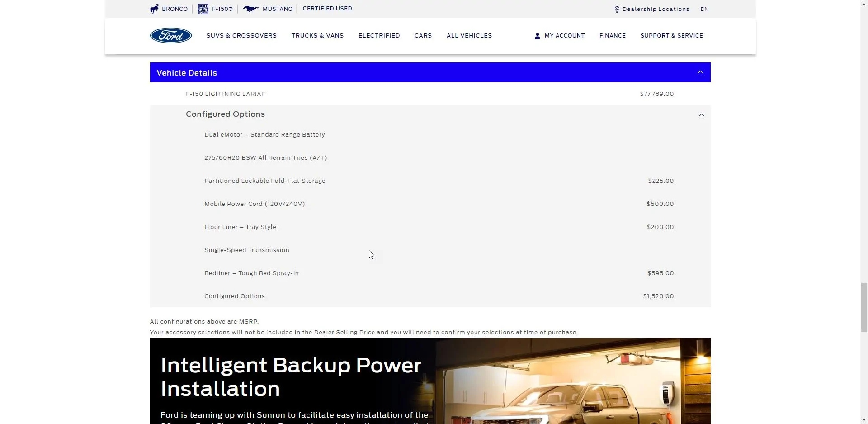Open Support & Service
The height and width of the screenshot is (424, 868).
(671, 36)
